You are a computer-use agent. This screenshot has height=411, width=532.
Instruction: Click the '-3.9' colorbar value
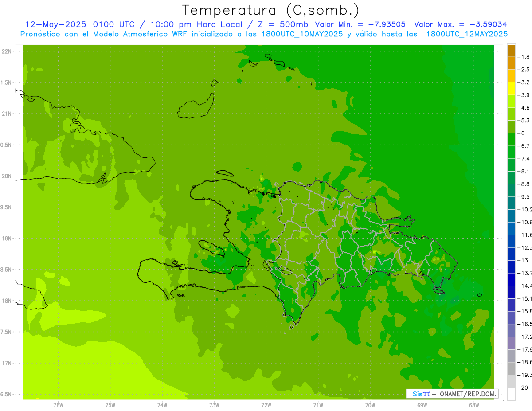[x=524, y=95]
